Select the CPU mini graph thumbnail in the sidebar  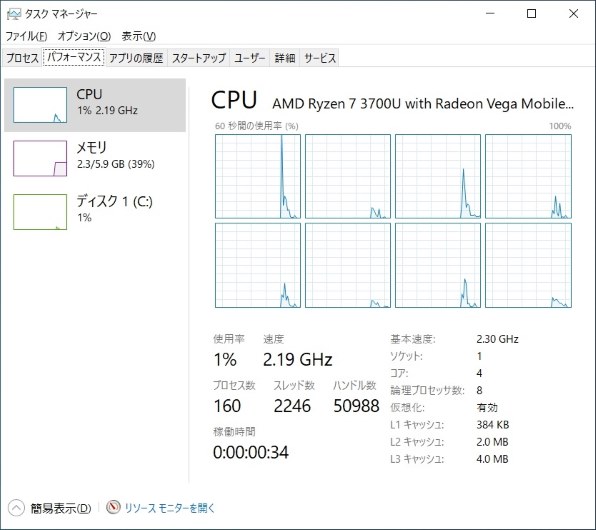(40, 105)
